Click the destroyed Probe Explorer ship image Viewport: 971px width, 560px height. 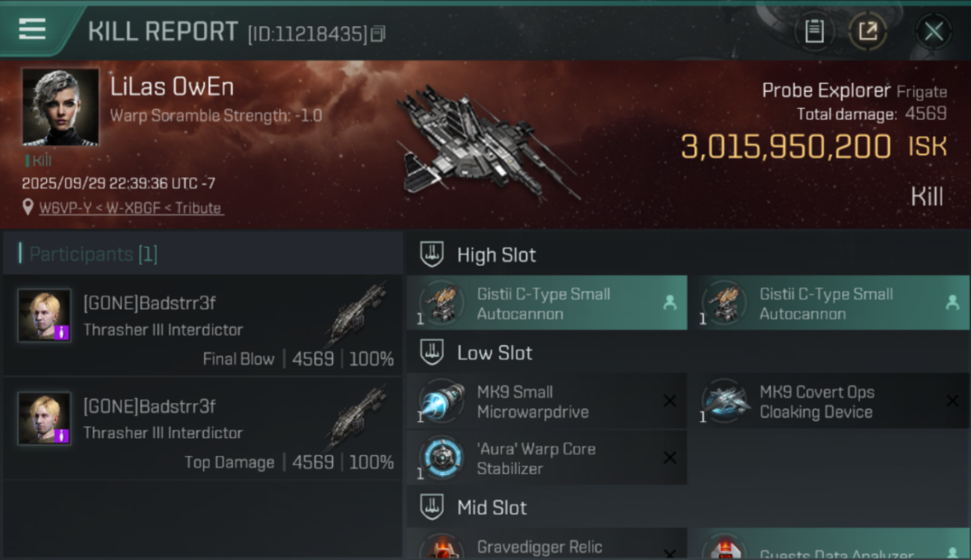[485, 143]
